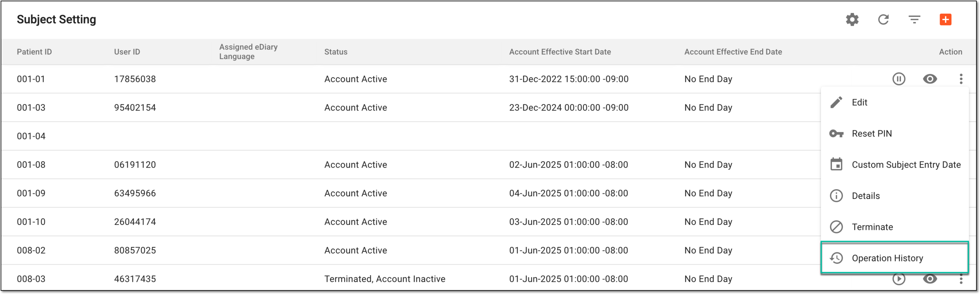The height and width of the screenshot is (294, 980).
Task: Click user ID 06191120
Action: click(135, 165)
